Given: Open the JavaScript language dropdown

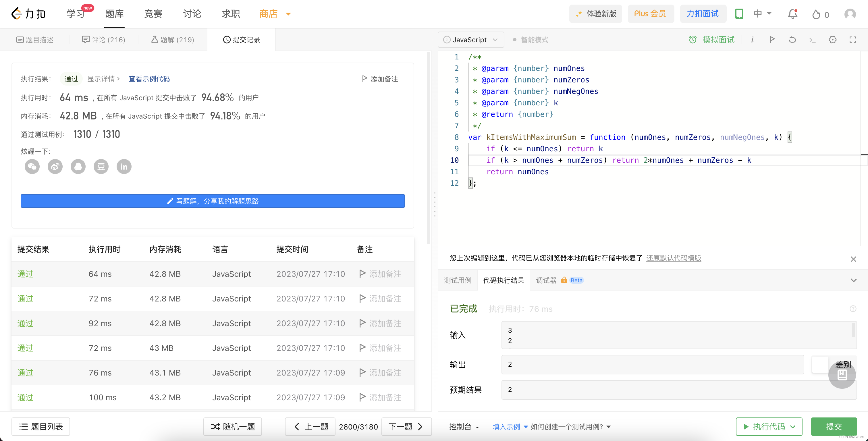Looking at the screenshot, I should 471,40.
